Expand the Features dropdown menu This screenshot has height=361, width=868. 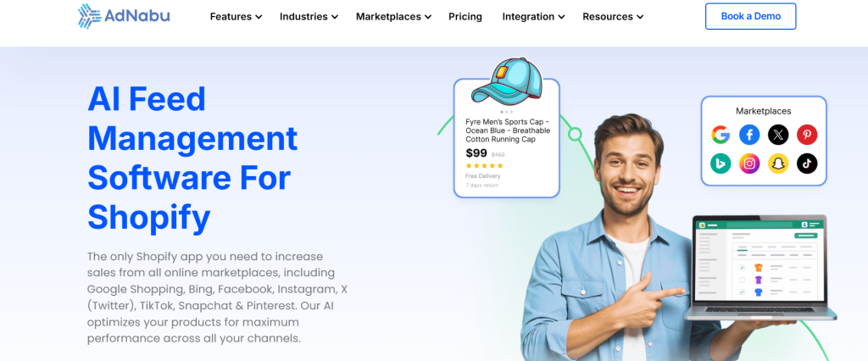pyautogui.click(x=236, y=17)
